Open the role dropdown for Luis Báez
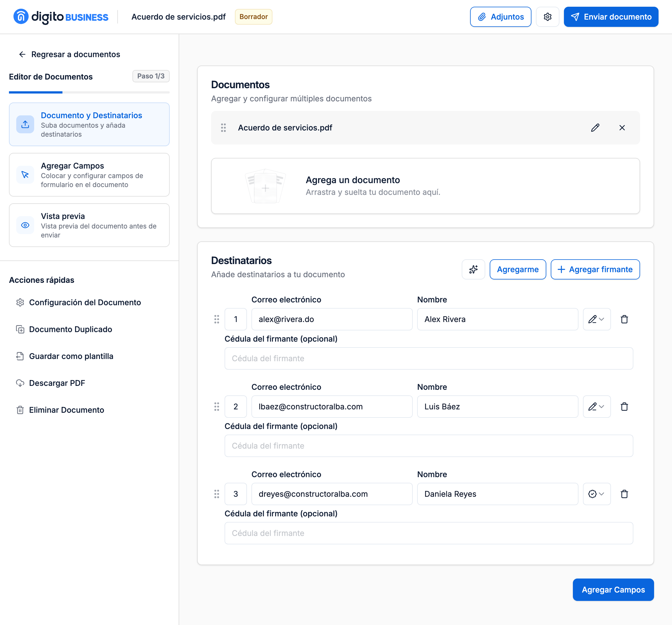This screenshot has height=625, width=672. [x=597, y=407]
